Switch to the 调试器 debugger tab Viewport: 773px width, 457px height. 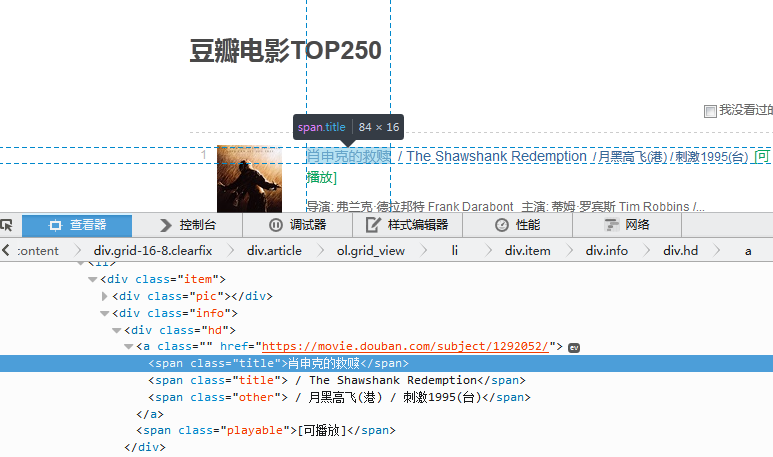click(x=298, y=225)
